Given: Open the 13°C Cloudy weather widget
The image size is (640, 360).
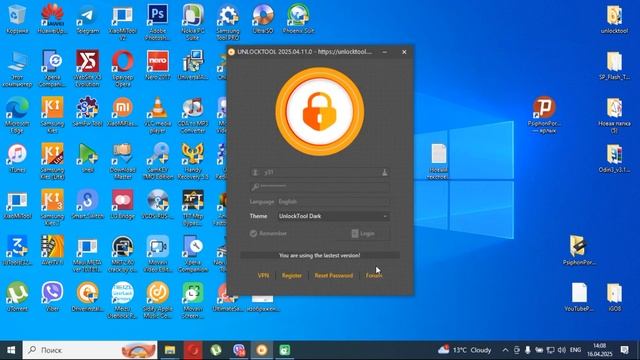Looking at the screenshot, I should [x=464, y=350].
